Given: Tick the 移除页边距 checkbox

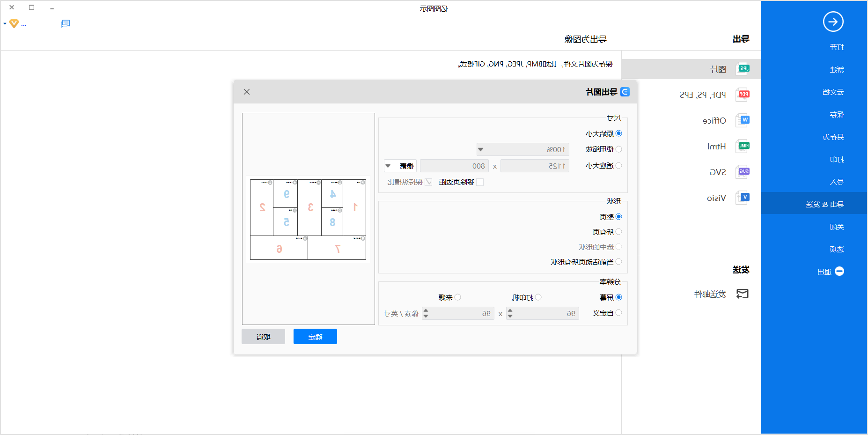Looking at the screenshot, I should 480,182.
